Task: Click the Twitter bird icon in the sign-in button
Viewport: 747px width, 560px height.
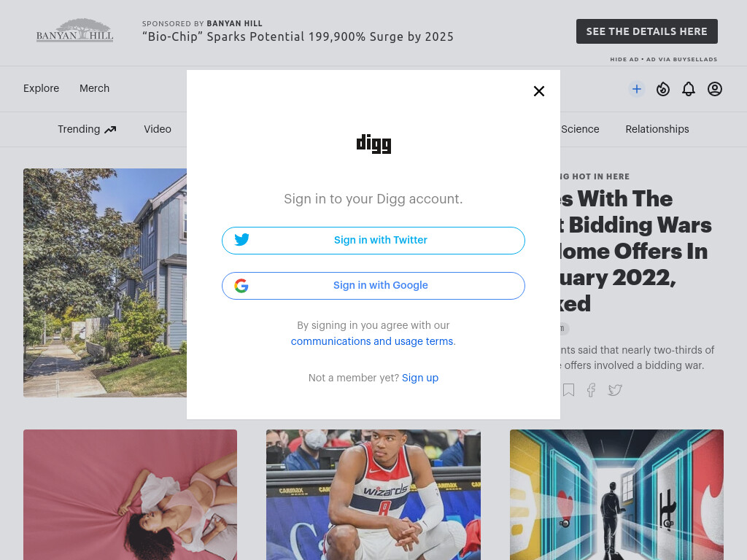Action: [x=241, y=239]
